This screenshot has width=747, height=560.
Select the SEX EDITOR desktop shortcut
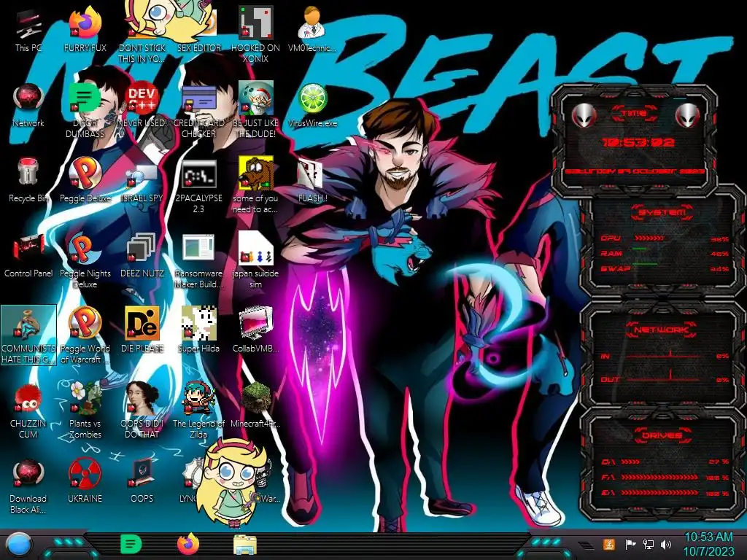pos(198,31)
